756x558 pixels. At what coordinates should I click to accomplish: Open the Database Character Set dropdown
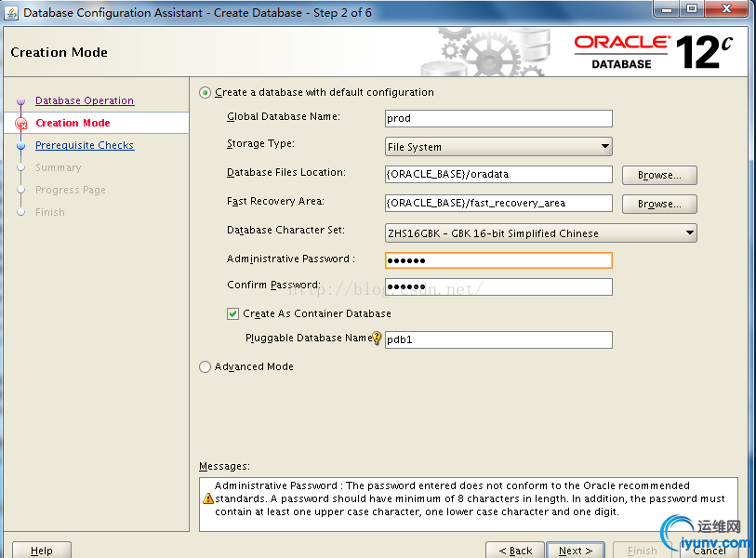tap(541, 233)
